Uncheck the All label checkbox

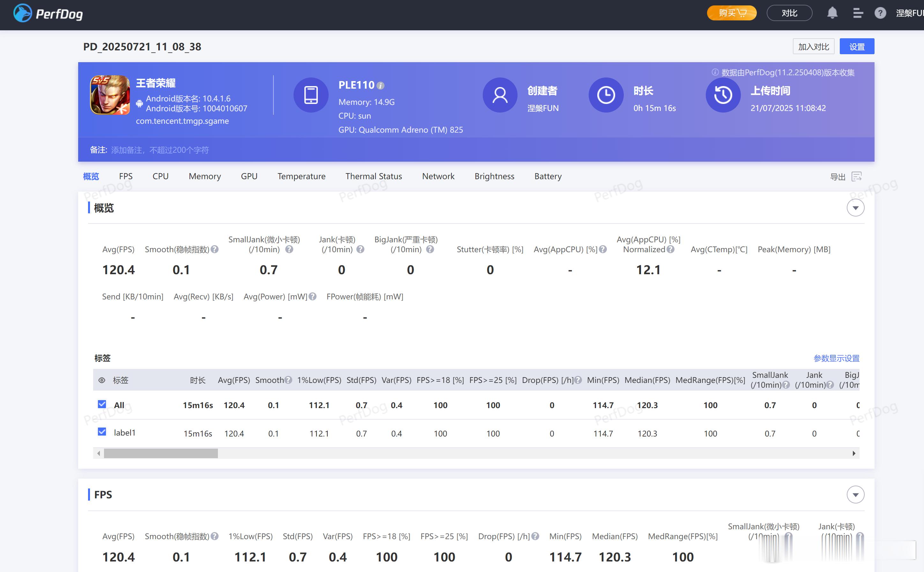(x=102, y=404)
